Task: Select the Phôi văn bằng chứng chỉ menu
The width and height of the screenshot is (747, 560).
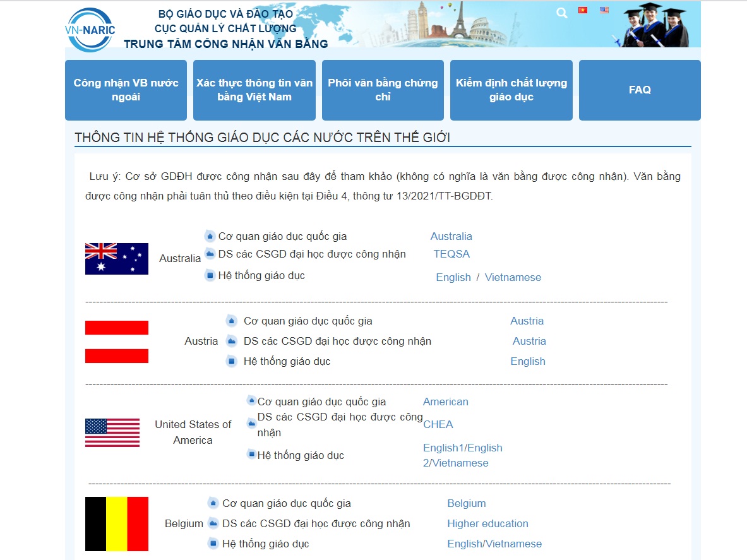Action: point(383,90)
